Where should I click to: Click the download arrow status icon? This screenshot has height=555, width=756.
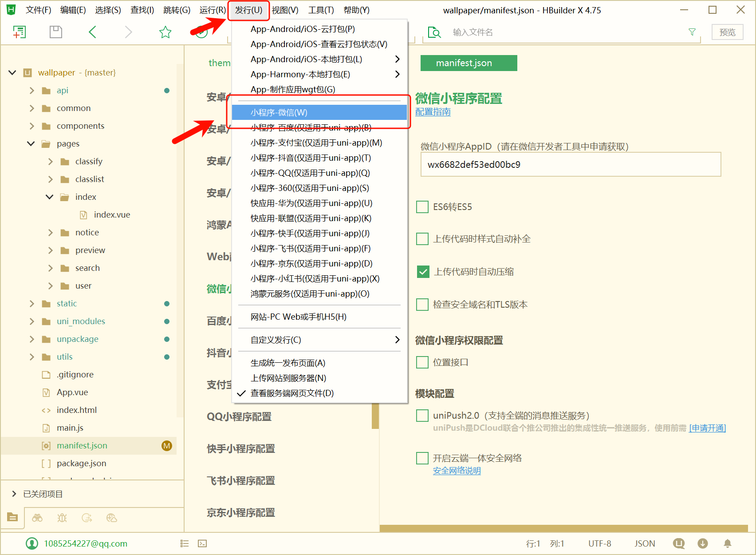[x=703, y=543]
